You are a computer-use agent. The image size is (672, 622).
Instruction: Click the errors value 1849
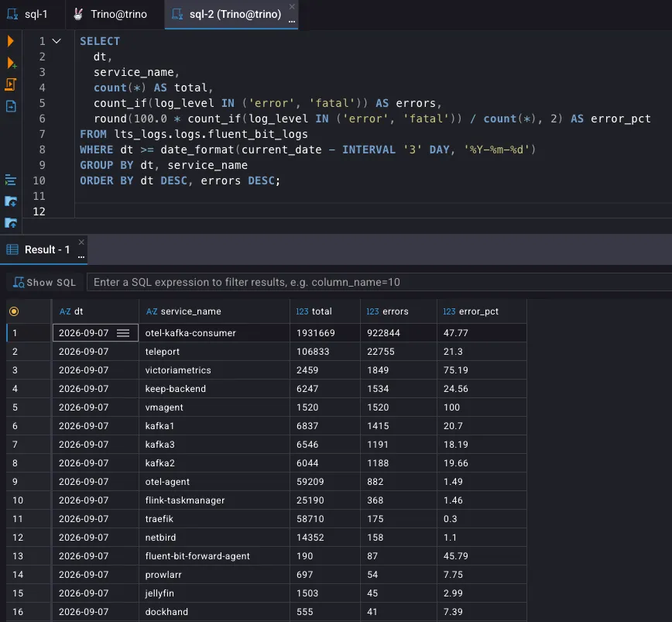(378, 370)
